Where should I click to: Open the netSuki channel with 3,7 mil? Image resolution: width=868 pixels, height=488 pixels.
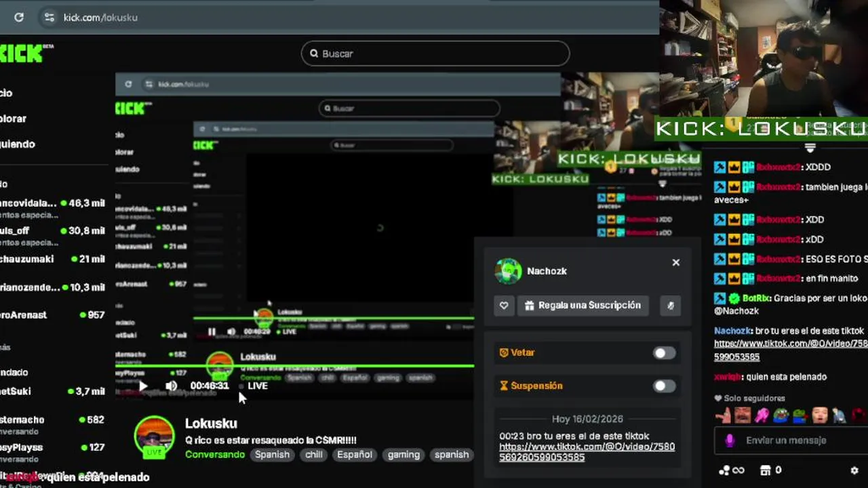52,391
